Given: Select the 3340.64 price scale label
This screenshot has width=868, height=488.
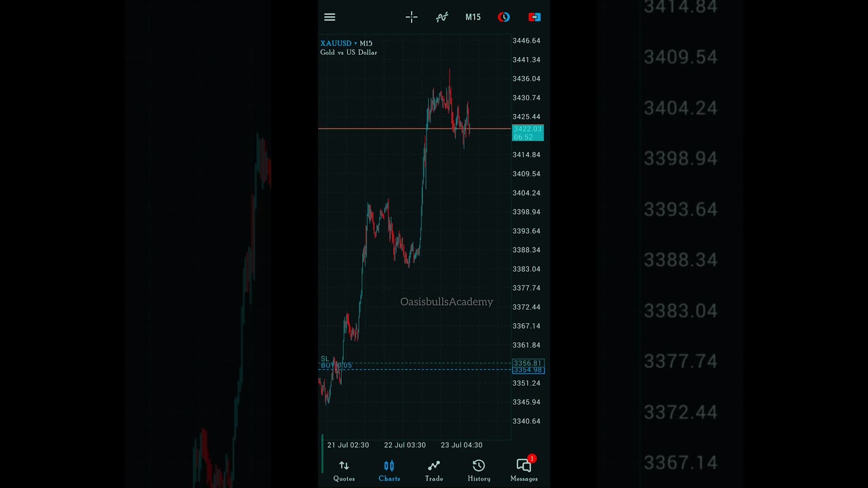Looking at the screenshot, I should pos(527,422).
